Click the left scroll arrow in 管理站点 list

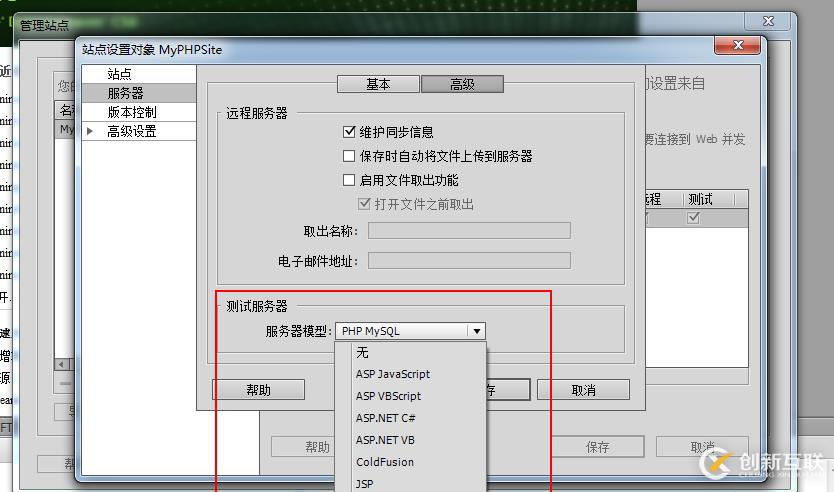tap(61, 364)
